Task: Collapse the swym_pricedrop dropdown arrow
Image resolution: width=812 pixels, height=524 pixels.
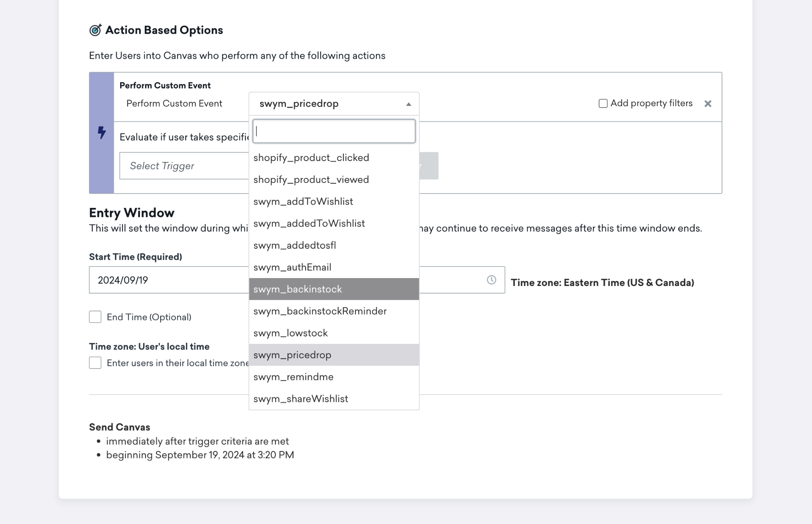Action: point(408,104)
